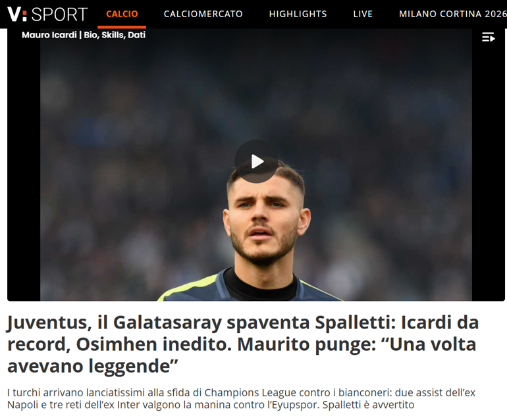Click the video title Mauro Icardi Bio
The height and width of the screenshot is (420, 507).
pos(84,35)
